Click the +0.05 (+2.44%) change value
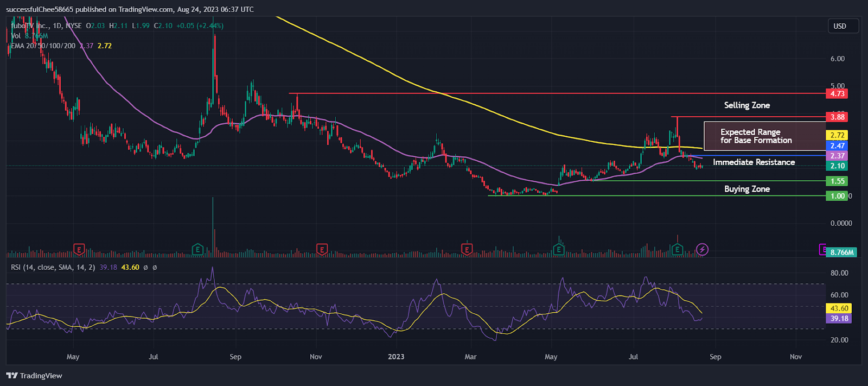 click(x=200, y=26)
